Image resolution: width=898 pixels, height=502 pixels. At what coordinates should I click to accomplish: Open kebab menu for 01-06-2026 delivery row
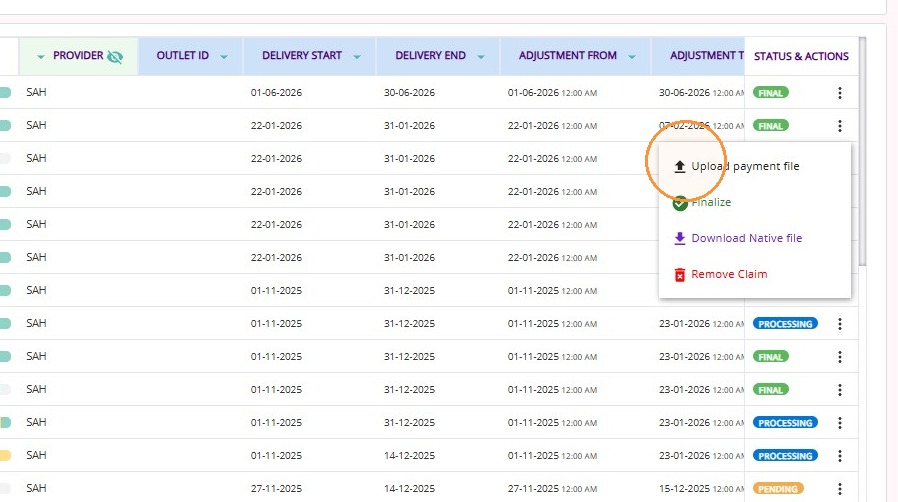pyautogui.click(x=840, y=93)
